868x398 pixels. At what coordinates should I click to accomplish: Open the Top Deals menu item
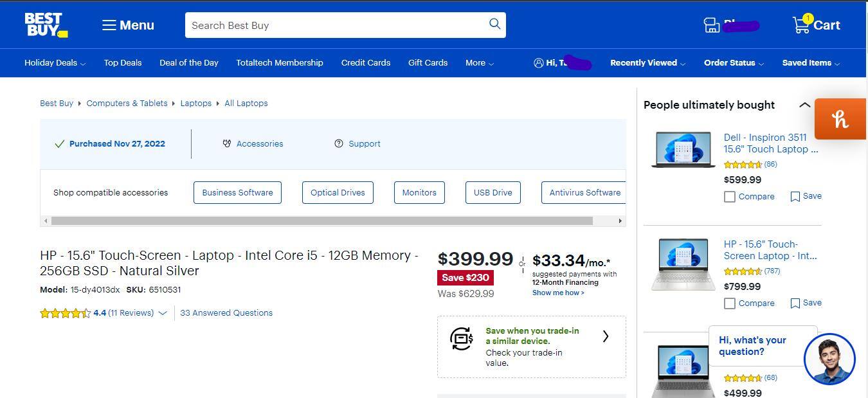(x=123, y=63)
